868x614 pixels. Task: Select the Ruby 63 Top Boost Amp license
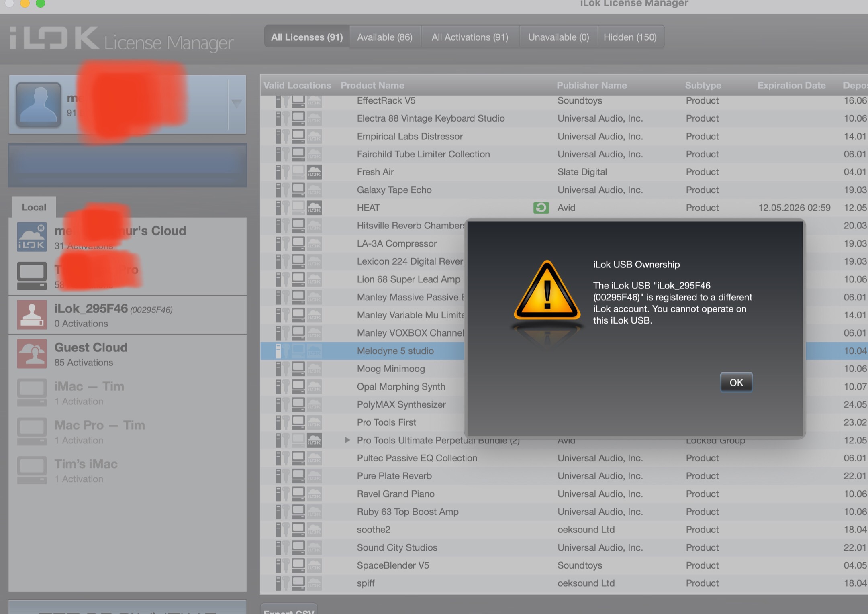click(x=408, y=512)
